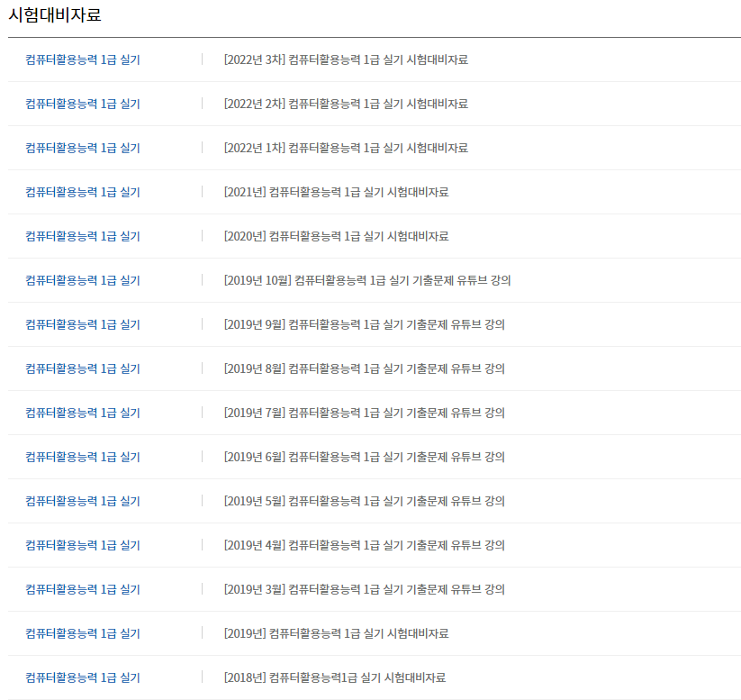Click category label beside the [2018년] post
The height and width of the screenshot is (700, 741).
click(83, 678)
